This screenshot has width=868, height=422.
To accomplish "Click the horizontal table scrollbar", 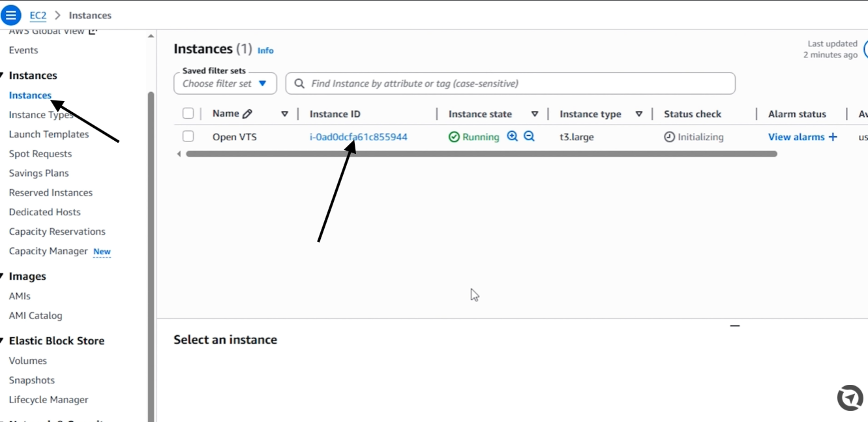I will (481, 154).
